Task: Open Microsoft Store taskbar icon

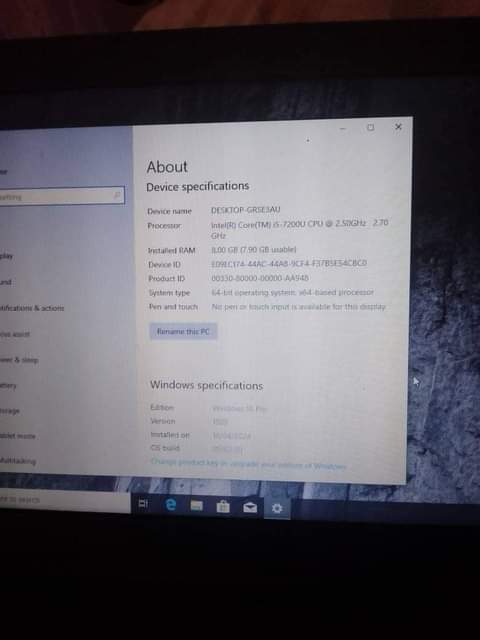Action: (223, 507)
